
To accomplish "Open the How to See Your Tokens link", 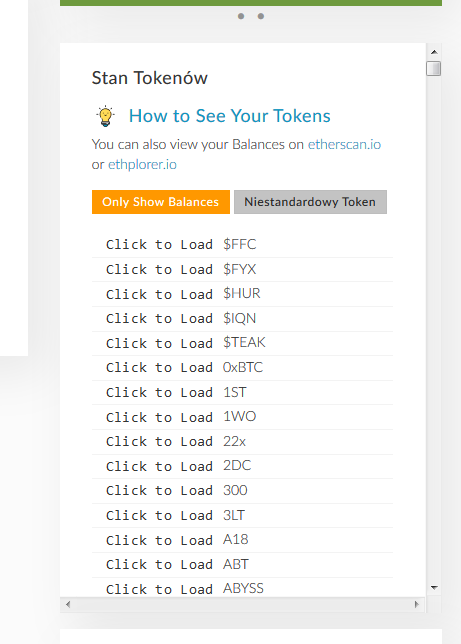I will pyautogui.click(x=230, y=116).
